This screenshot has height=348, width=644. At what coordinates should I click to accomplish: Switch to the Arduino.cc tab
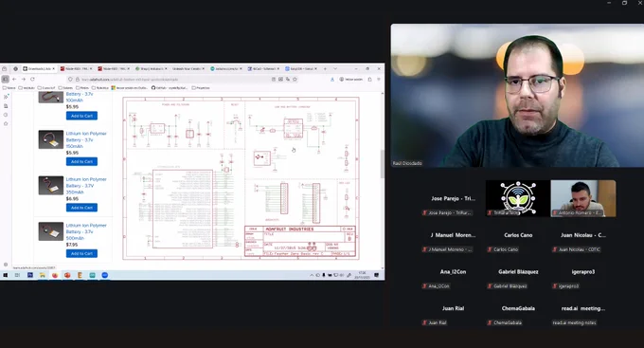tap(226, 68)
